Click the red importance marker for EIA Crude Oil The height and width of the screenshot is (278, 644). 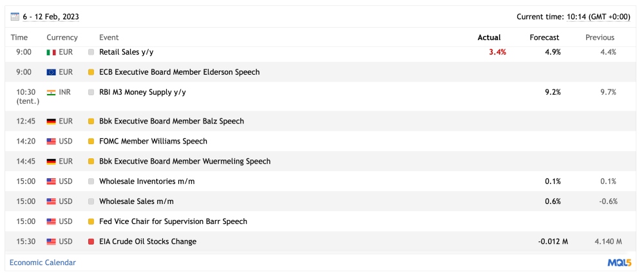pyautogui.click(x=91, y=242)
